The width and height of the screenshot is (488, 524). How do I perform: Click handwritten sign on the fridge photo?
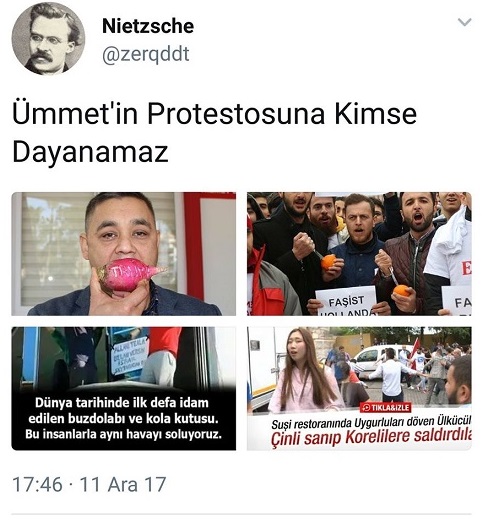pos(130,355)
